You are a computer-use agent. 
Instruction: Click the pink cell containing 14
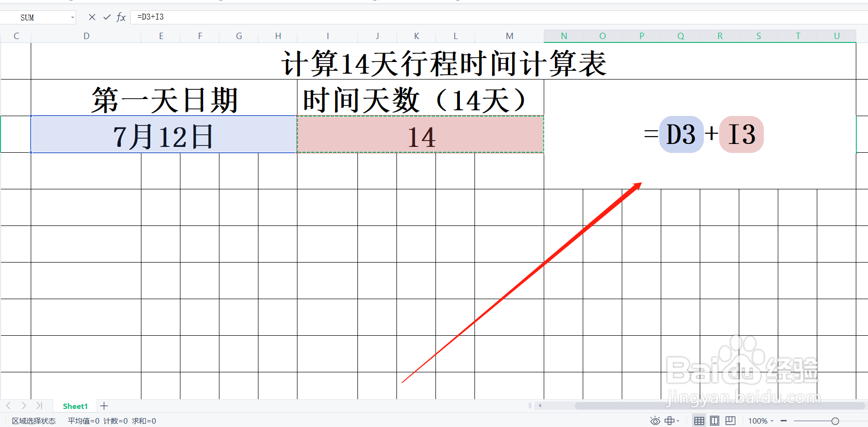[421, 135]
